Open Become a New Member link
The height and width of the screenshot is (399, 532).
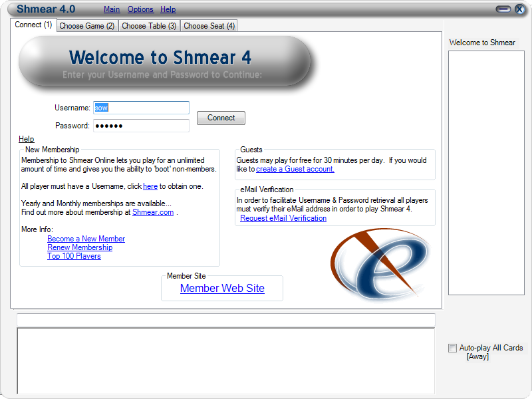click(86, 239)
